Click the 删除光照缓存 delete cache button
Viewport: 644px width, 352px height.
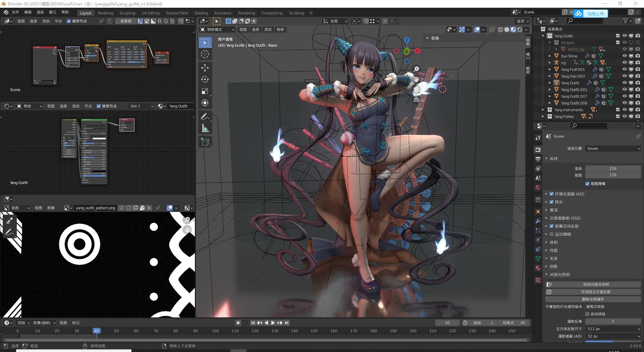593,299
